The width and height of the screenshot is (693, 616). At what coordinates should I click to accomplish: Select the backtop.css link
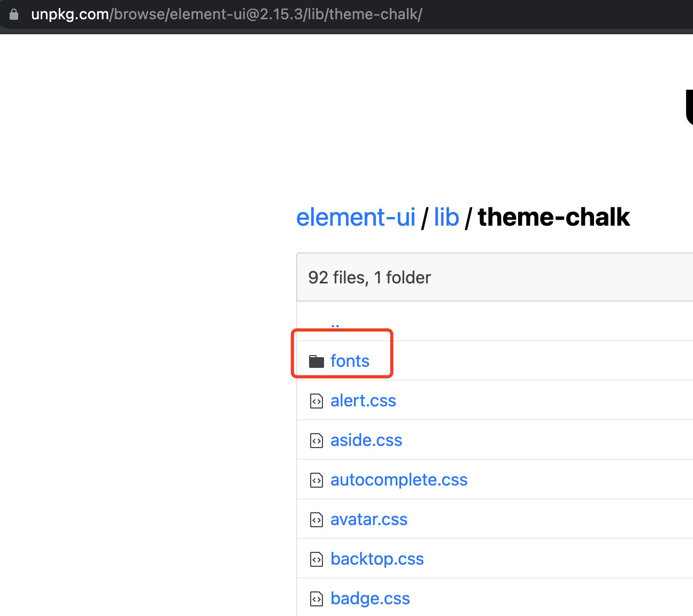[377, 559]
